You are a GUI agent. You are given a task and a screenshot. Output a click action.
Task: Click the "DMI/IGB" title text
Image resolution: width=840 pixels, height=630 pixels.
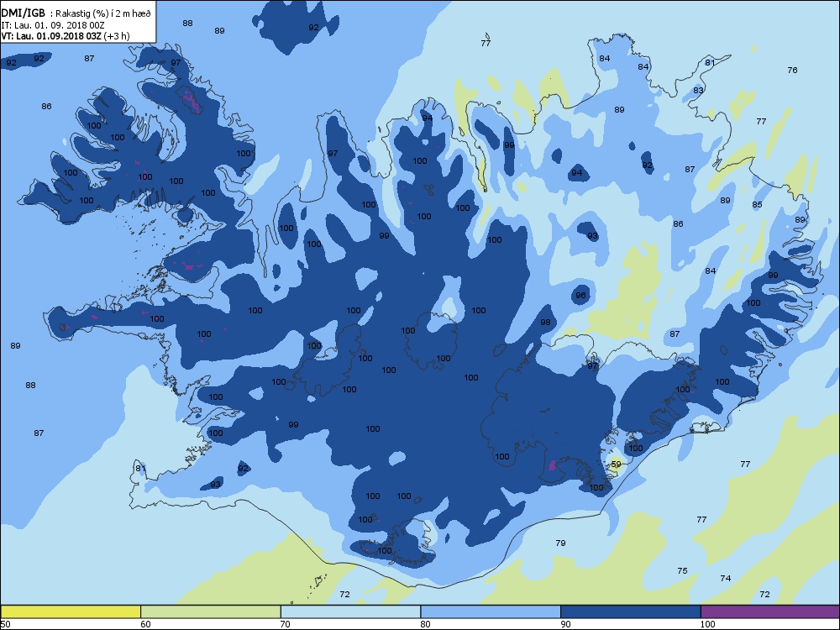click(23, 14)
